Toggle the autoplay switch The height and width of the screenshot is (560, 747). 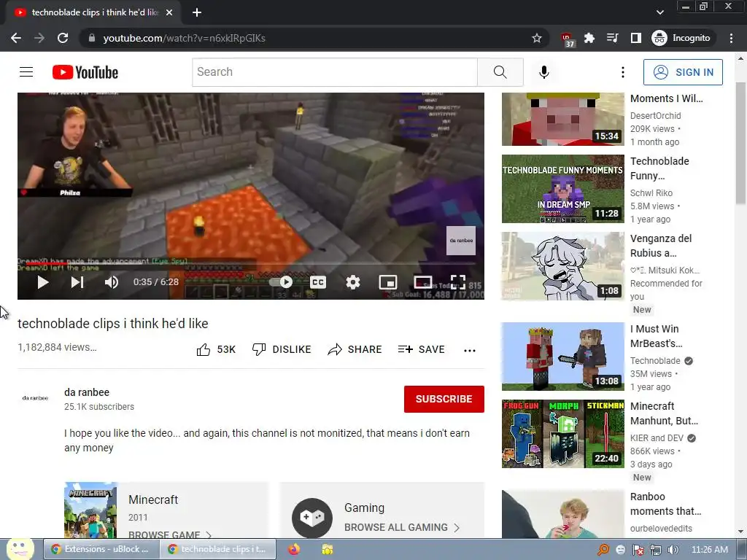281,282
